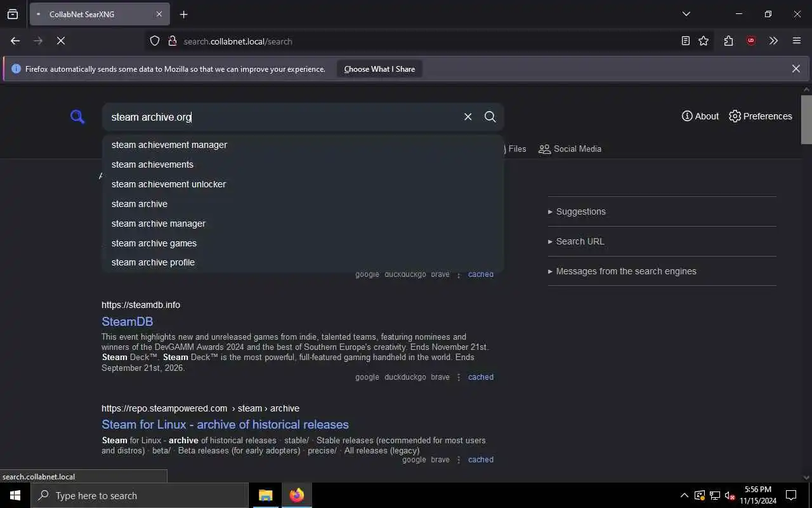
Task: Open File Explorer from taskbar
Action: coord(266,495)
